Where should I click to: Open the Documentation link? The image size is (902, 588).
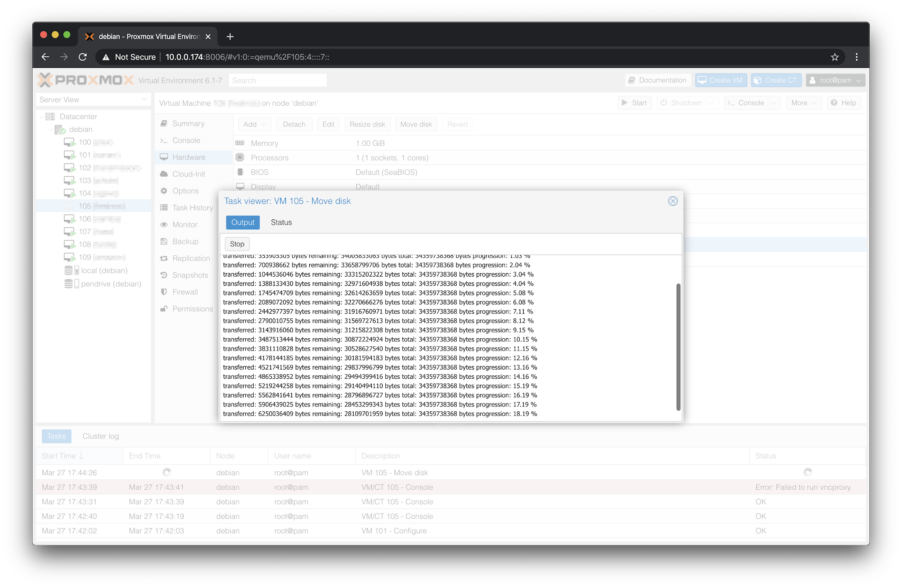coord(658,80)
